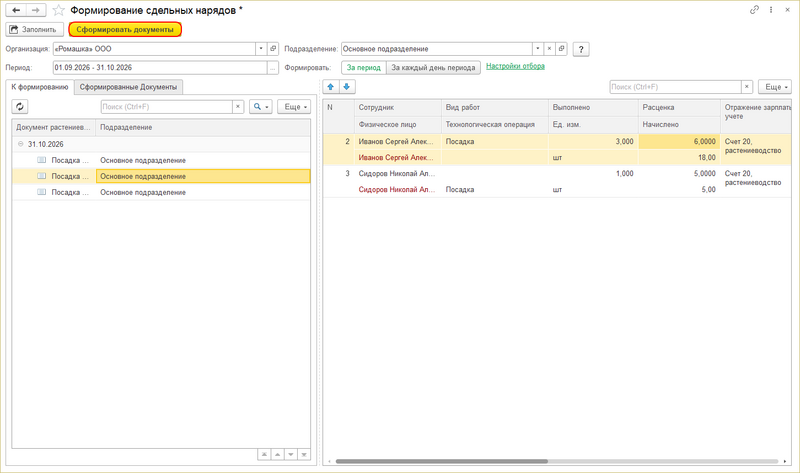Switch to Сформированные Документы tab

[128, 87]
